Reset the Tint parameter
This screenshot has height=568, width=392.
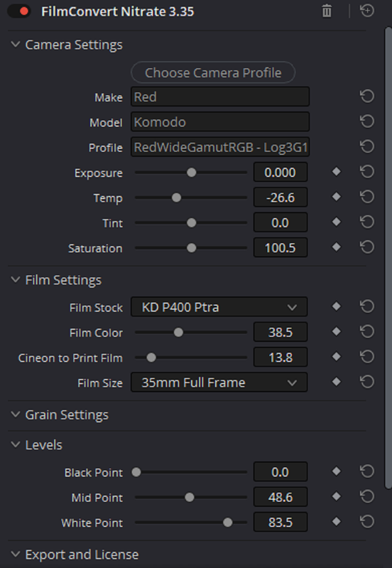click(x=367, y=222)
